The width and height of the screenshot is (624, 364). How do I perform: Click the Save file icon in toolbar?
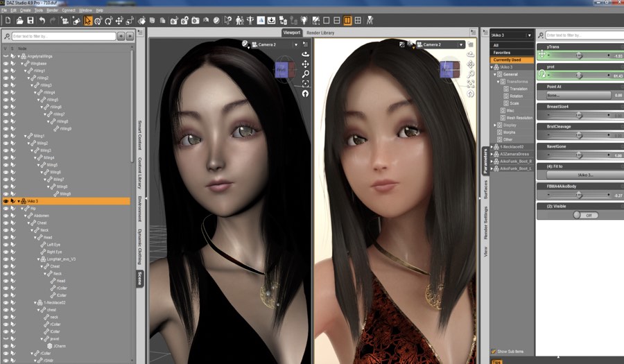pos(31,21)
